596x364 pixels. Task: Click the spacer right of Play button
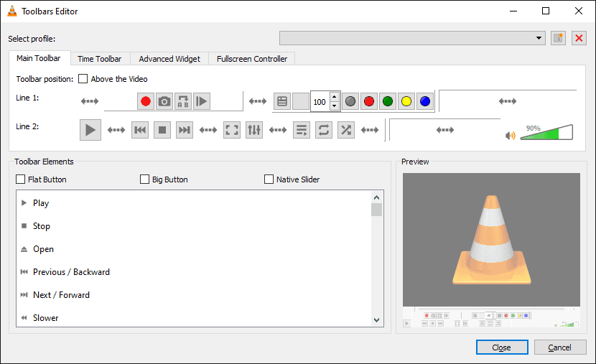coord(116,130)
